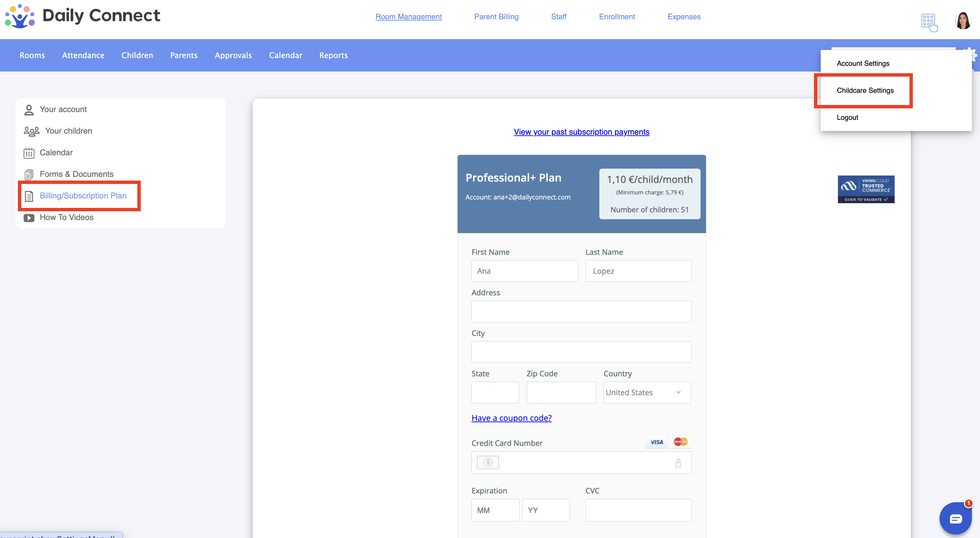The image size is (980, 538).
Task: View your past subscription payments link
Action: tap(581, 132)
